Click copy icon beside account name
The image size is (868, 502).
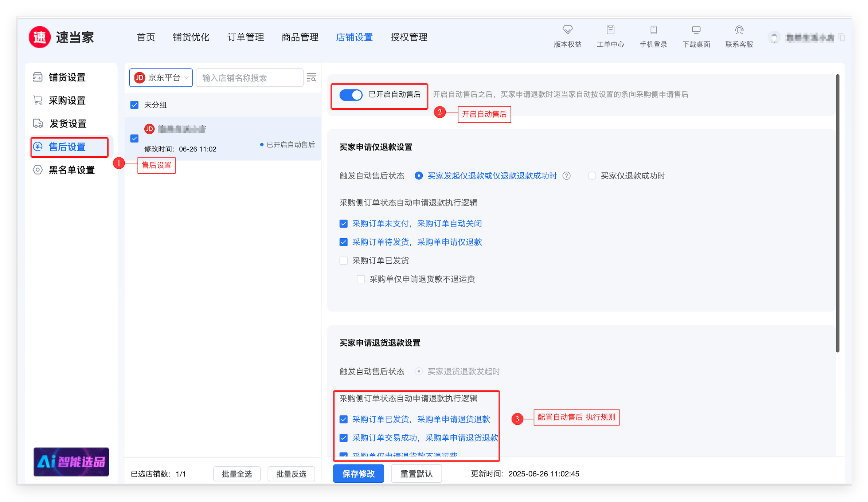pyautogui.click(x=842, y=38)
